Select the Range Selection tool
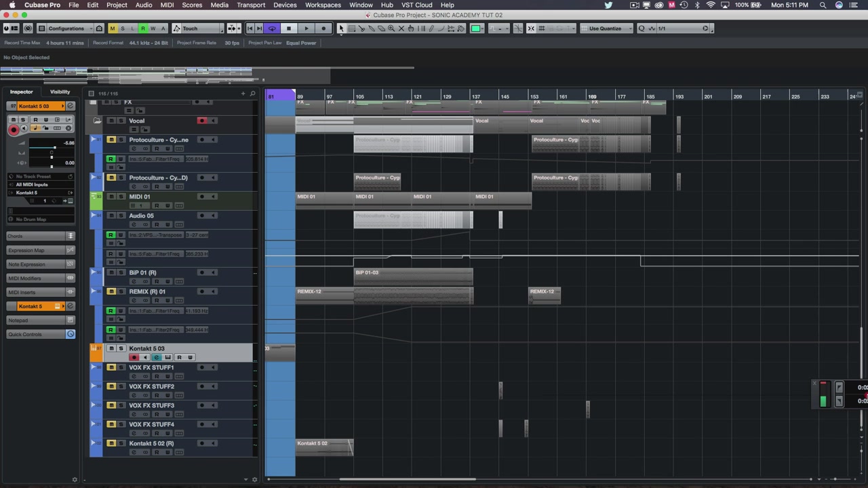 [x=351, y=28]
